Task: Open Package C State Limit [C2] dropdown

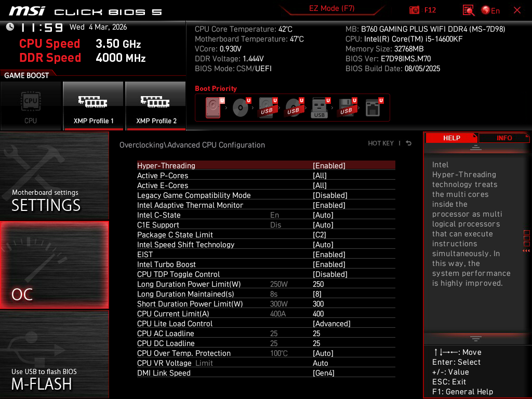Action: pyautogui.click(x=320, y=234)
